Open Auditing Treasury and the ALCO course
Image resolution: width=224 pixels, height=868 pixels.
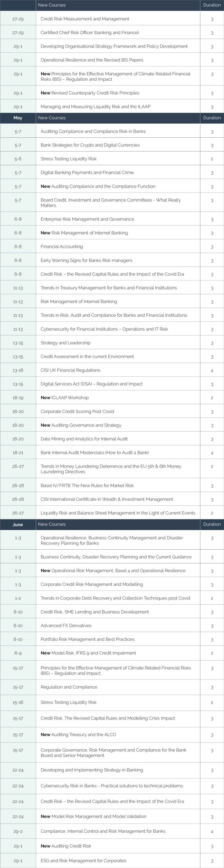point(78,734)
